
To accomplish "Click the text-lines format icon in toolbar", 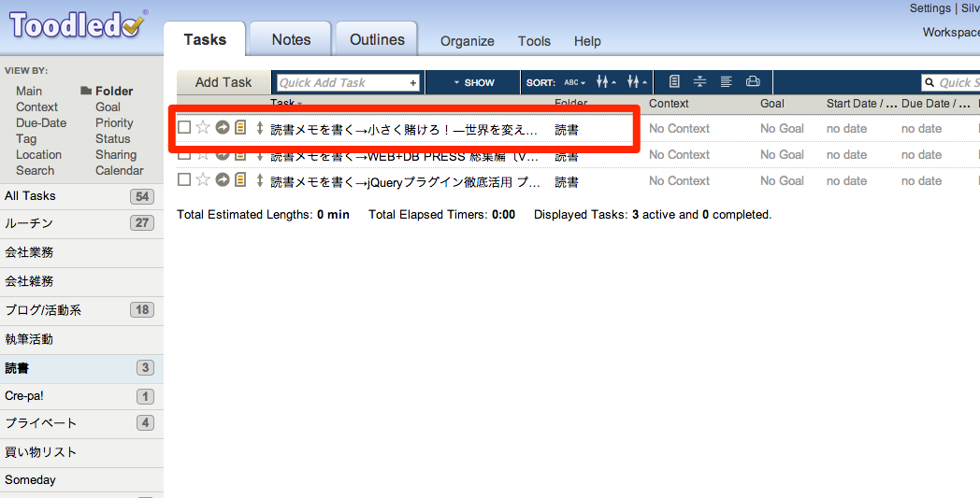I will tap(727, 82).
